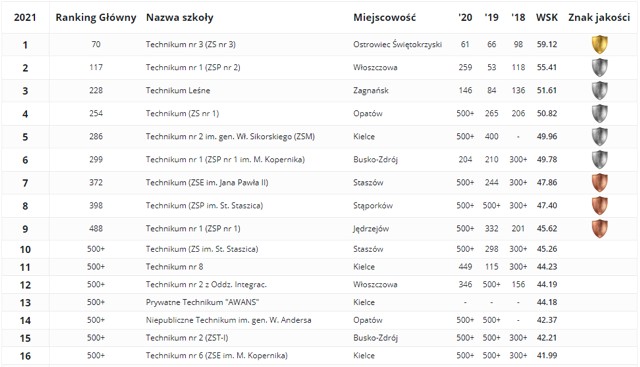Screen dimensions: 640x367
Task: Click the Nazwa szkoły column header
Action: [x=180, y=18]
